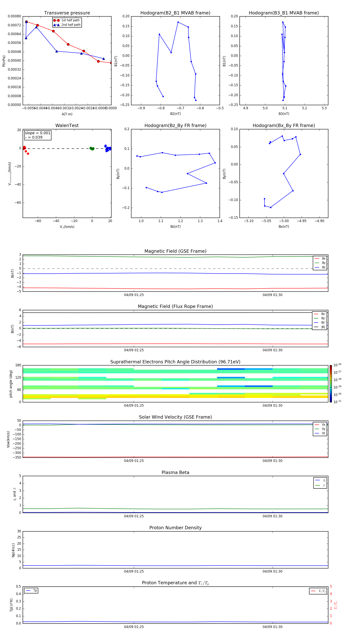Click "04/09 01:30" tick under Proton Number Density
The width and height of the screenshot is (351, 644).
click(x=273, y=571)
